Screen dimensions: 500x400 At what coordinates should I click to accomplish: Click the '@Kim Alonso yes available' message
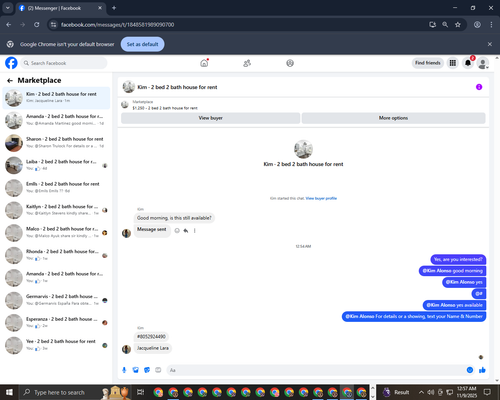(x=454, y=305)
